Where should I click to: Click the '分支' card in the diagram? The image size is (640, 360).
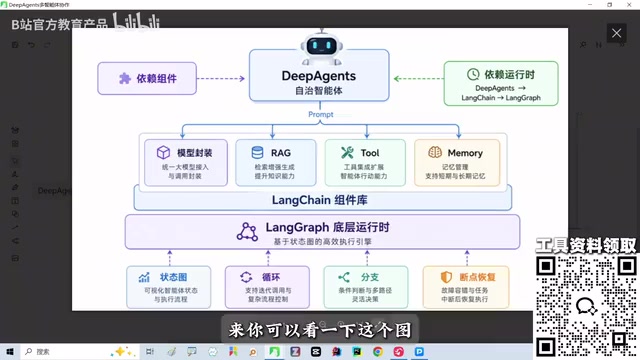pyautogui.click(x=366, y=287)
